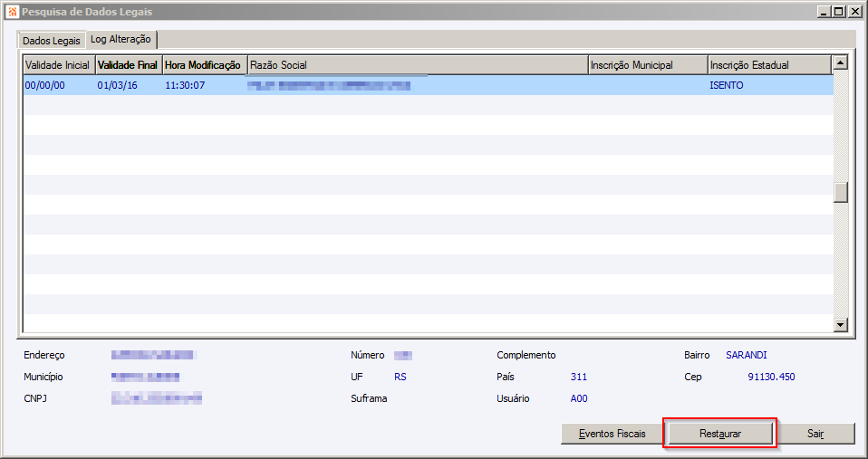The width and height of the screenshot is (868, 459).
Task: Select the Log Alteração tab
Action: pyautogui.click(x=121, y=39)
